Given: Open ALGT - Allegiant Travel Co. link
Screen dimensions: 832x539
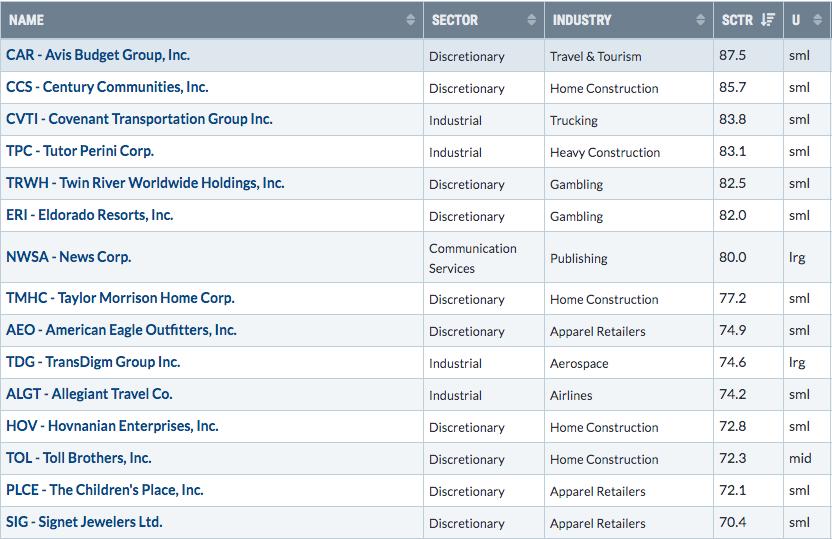Looking at the screenshot, I should (89, 394).
